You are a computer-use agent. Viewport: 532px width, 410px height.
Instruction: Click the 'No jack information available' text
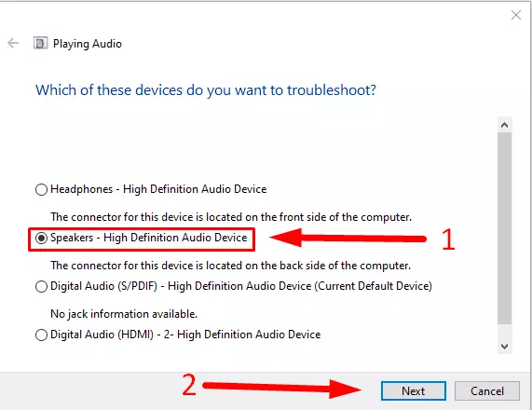(124, 314)
